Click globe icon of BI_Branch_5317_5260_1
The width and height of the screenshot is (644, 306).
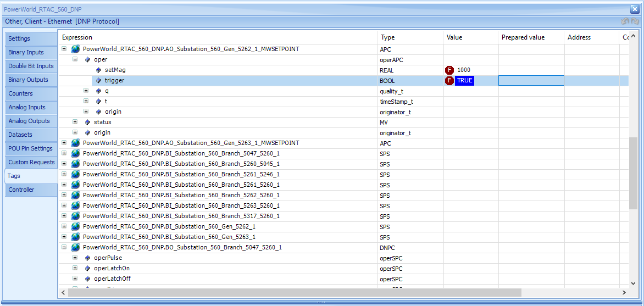point(76,216)
